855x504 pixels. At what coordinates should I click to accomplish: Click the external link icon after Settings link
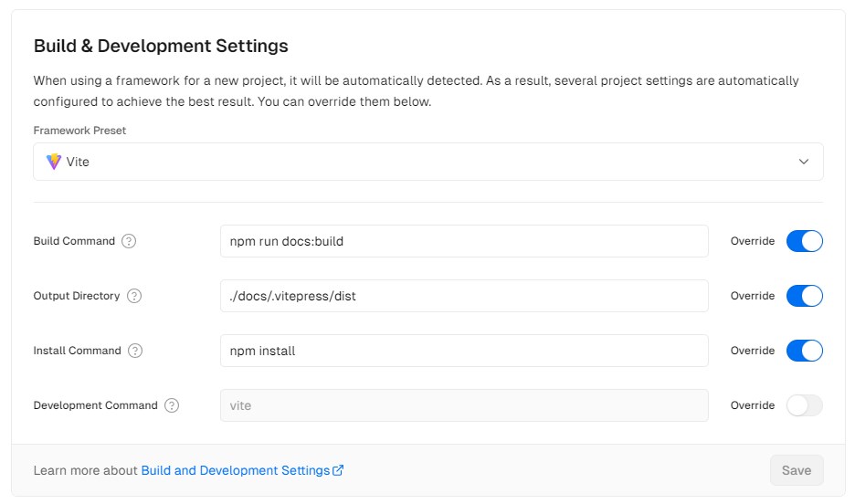(x=338, y=470)
